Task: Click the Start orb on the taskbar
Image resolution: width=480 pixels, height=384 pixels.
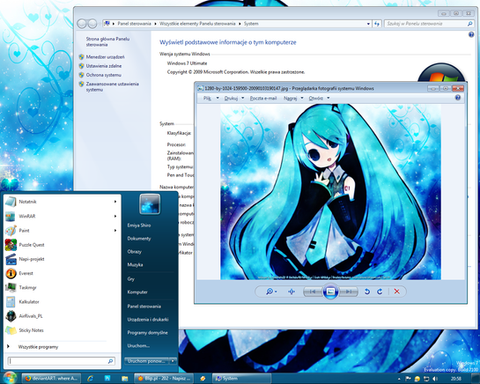Action: 9,378
